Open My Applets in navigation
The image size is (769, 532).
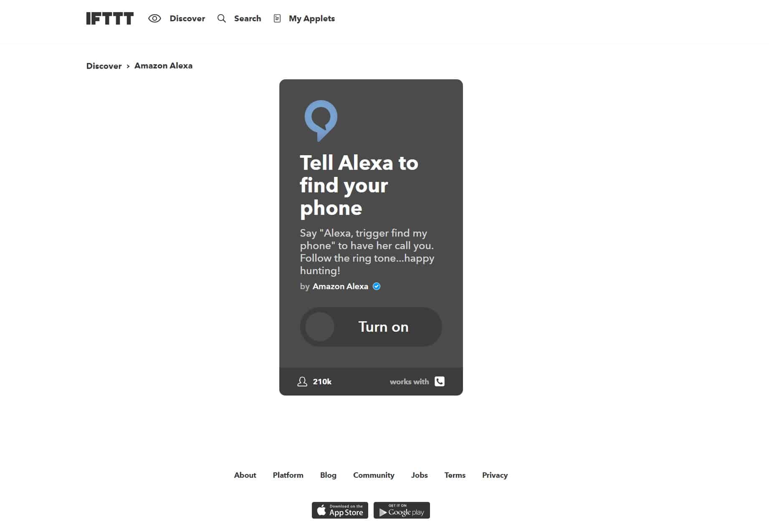tap(312, 18)
